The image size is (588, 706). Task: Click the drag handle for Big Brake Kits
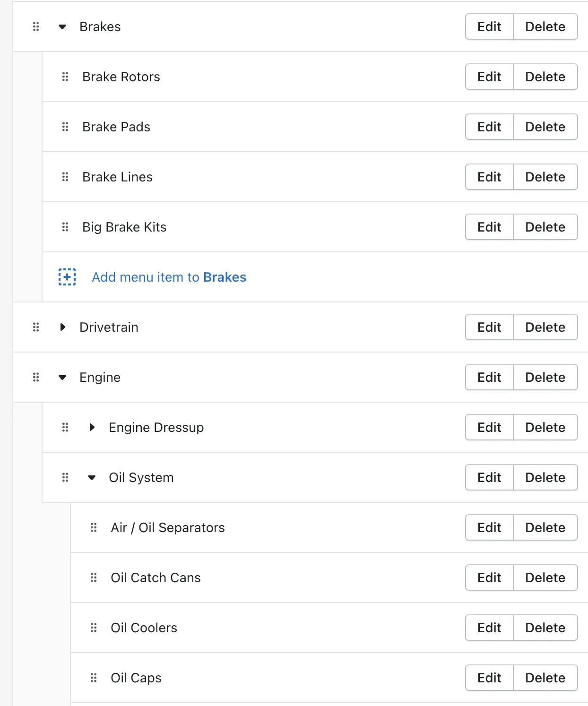pyautogui.click(x=65, y=227)
